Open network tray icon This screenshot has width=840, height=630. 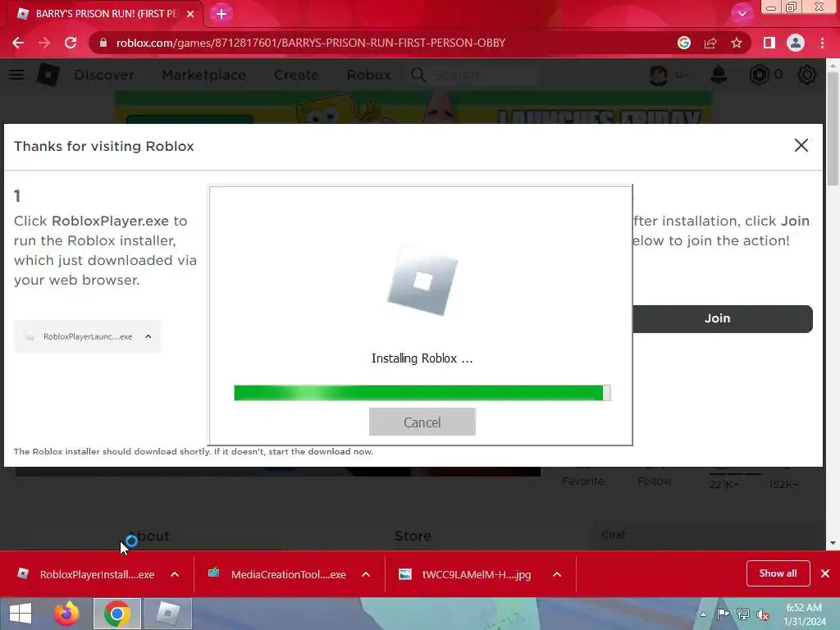743,614
